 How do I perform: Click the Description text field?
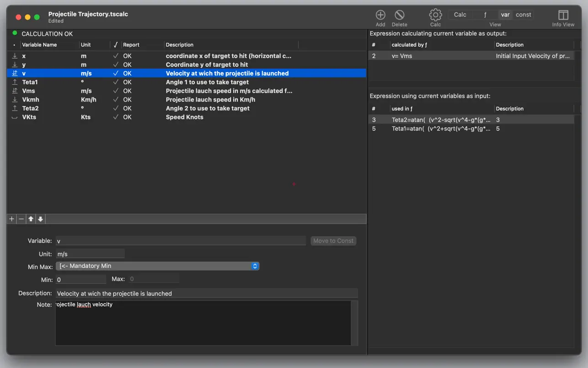206,293
